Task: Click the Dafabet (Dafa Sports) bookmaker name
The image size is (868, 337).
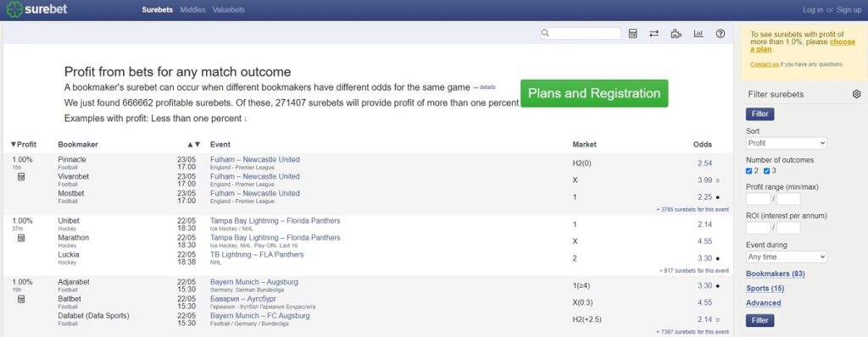Action: coord(93,316)
